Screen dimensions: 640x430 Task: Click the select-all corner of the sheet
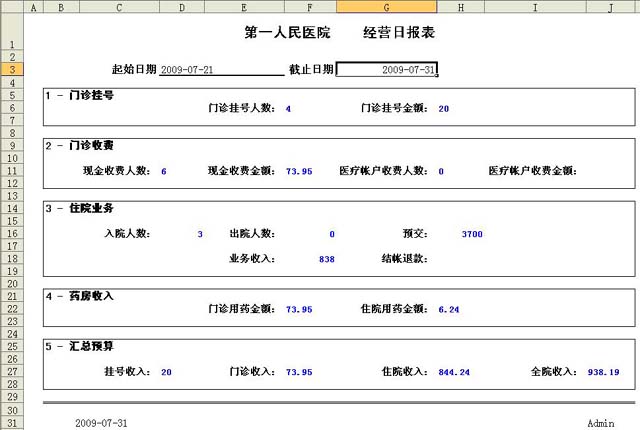pyautogui.click(x=10, y=7)
